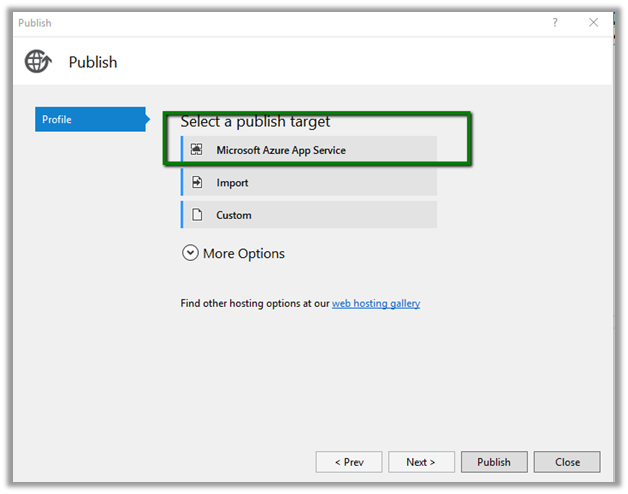Go back with the Prev button
This screenshot has width=628, height=494.
[x=349, y=462]
